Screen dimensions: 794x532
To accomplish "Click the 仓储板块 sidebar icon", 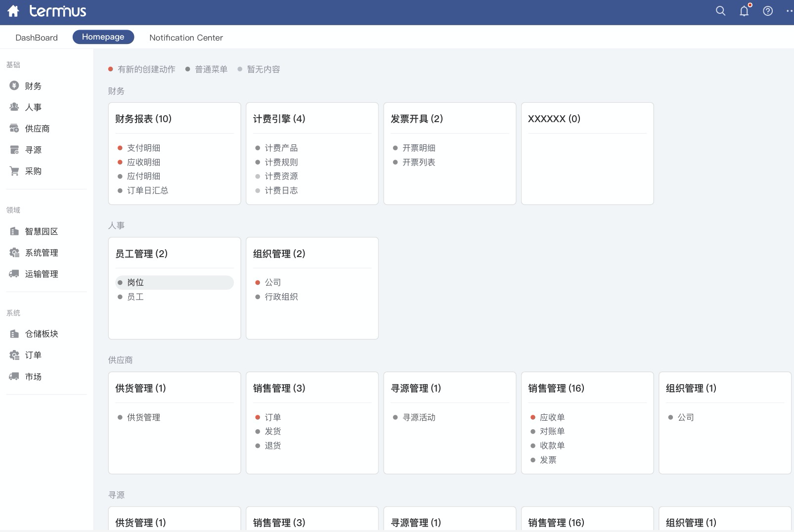I will 14,334.
